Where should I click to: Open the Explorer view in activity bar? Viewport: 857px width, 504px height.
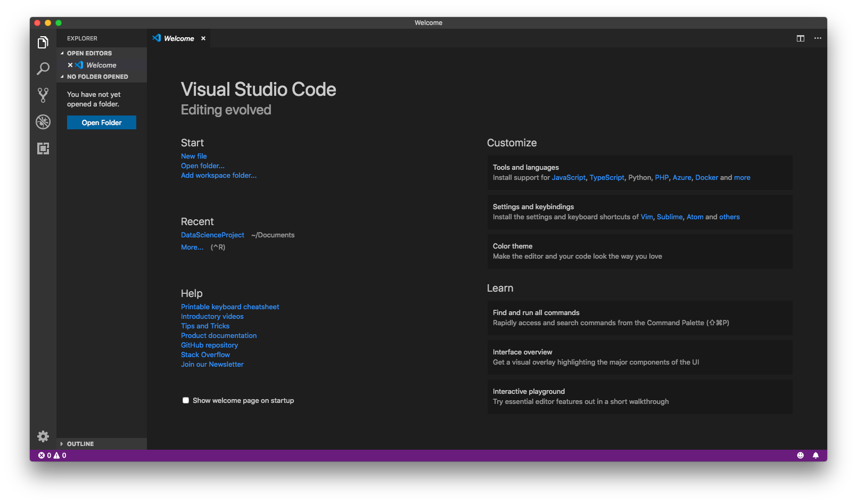coord(43,42)
